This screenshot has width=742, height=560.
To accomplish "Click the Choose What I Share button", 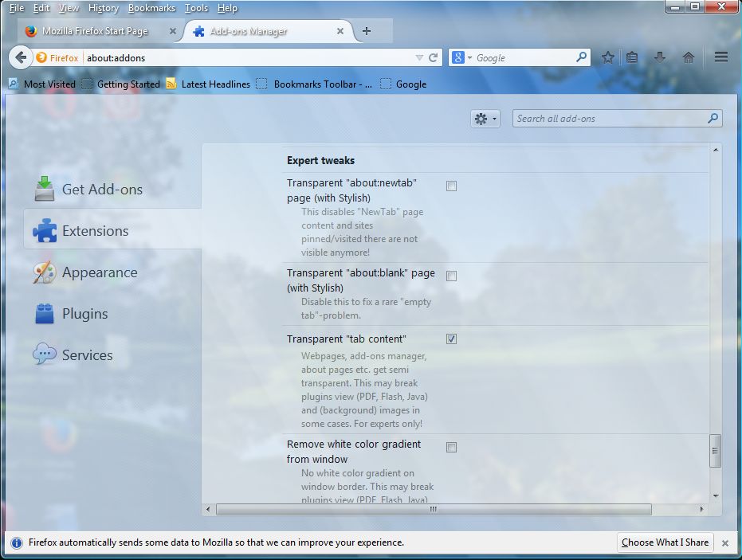I will click(665, 542).
